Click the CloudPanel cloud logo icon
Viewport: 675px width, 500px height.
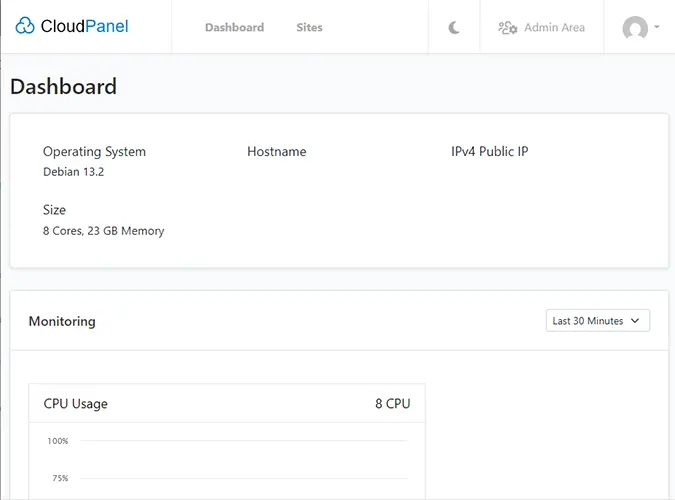(x=25, y=26)
